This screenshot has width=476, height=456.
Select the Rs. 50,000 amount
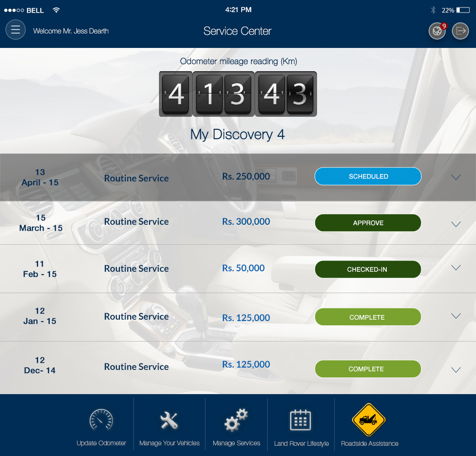pyautogui.click(x=243, y=268)
